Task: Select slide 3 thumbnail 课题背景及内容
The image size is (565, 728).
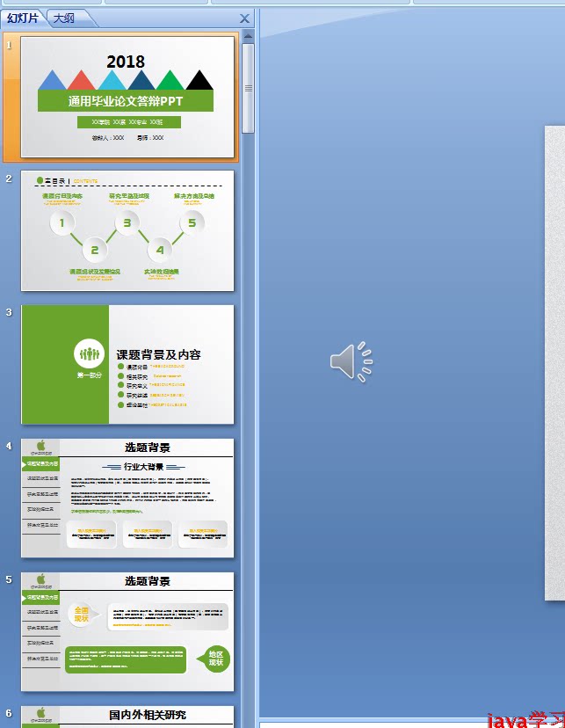Action: pos(127,365)
